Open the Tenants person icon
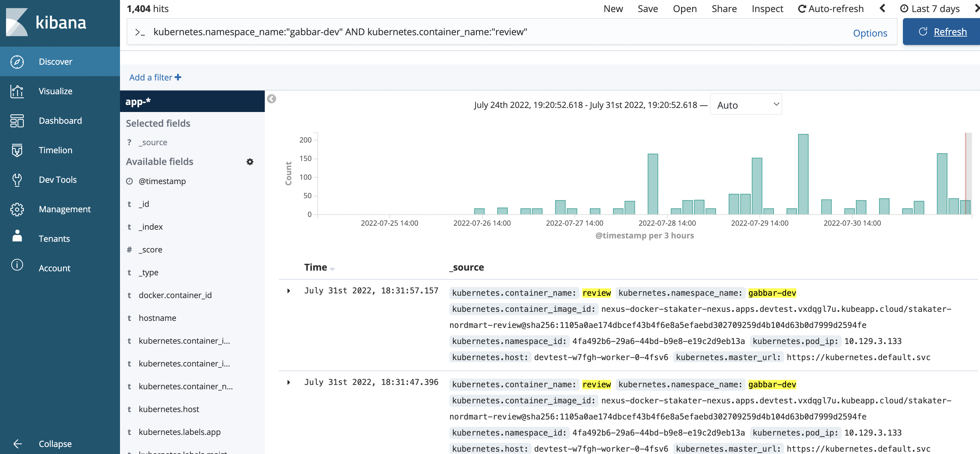980x454 pixels. point(17,237)
